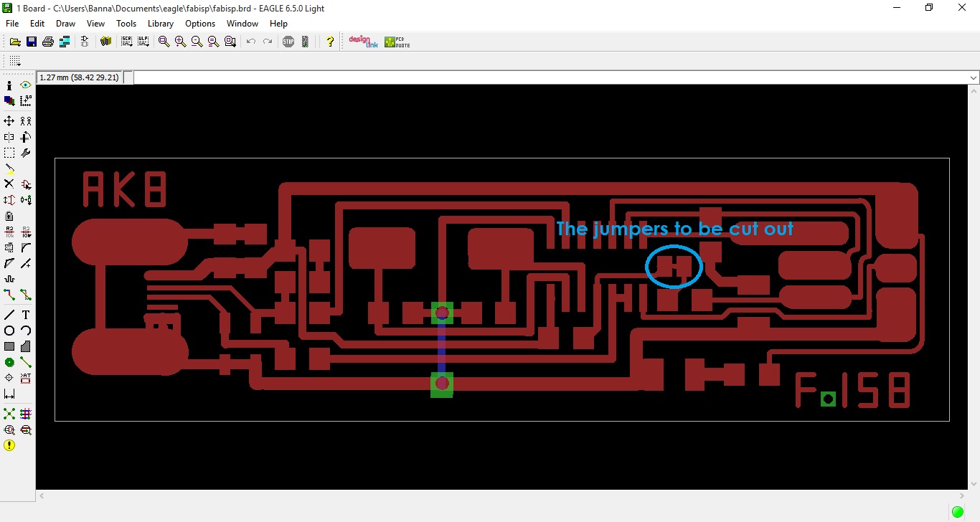Click the green status indicator light
980x522 pixels.
[958, 512]
